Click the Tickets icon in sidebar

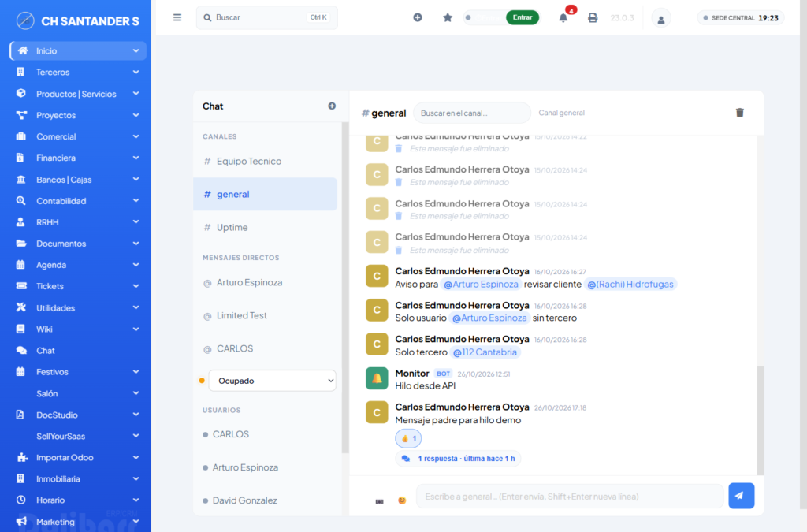[x=21, y=286]
